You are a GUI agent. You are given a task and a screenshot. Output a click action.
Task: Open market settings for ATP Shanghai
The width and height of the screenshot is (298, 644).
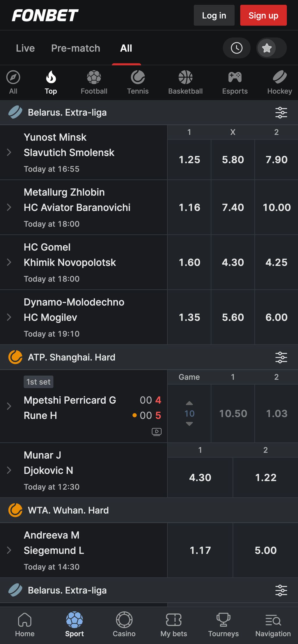click(x=281, y=357)
